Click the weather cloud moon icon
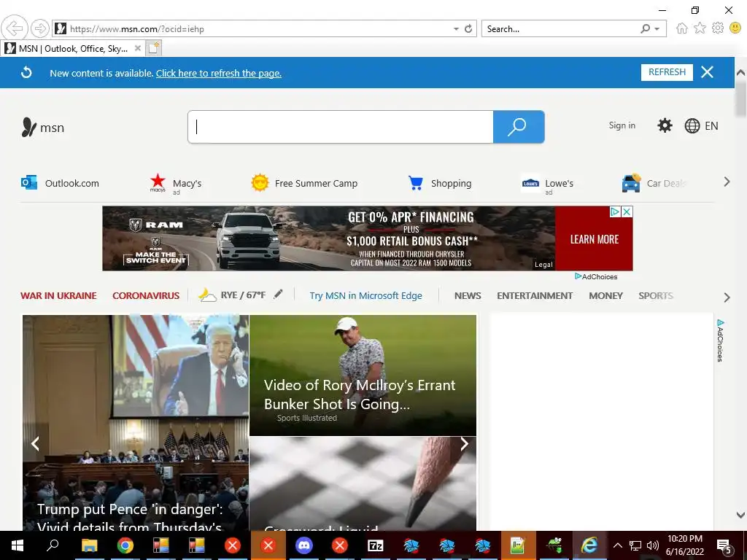 (208, 295)
